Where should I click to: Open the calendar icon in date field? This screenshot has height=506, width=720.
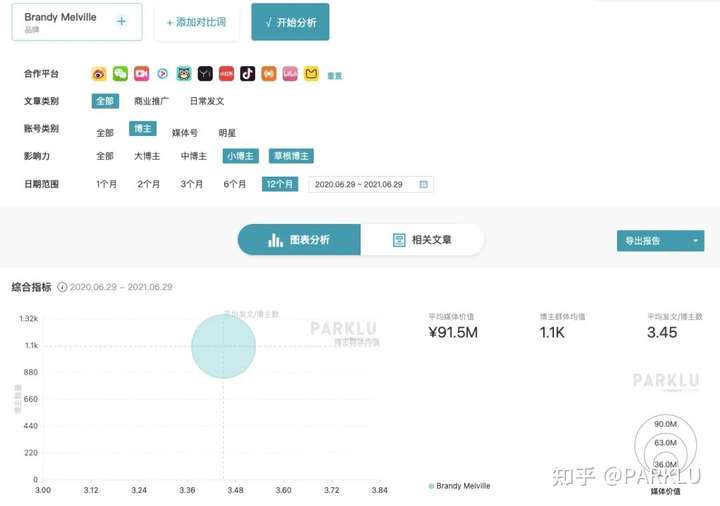423,184
